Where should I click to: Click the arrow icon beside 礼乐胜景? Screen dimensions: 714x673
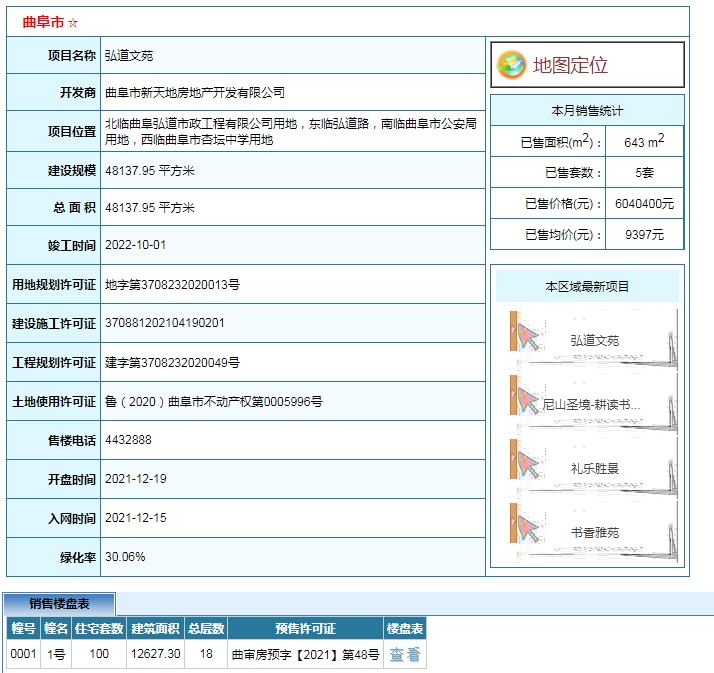[528, 465]
